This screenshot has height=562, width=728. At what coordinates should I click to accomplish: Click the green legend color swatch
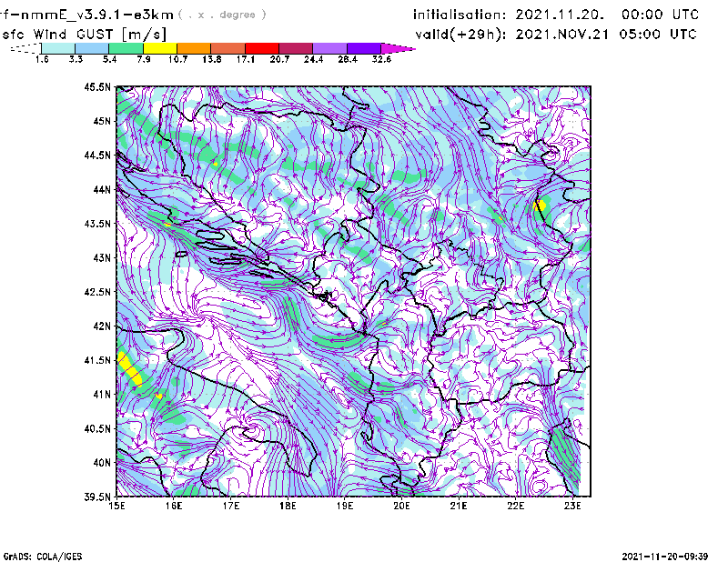126,48
